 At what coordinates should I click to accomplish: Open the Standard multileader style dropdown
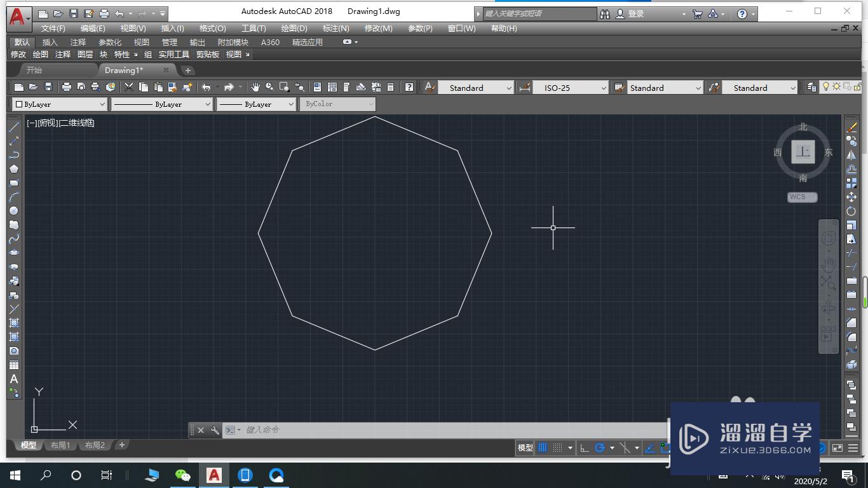click(x=759, y=88)
